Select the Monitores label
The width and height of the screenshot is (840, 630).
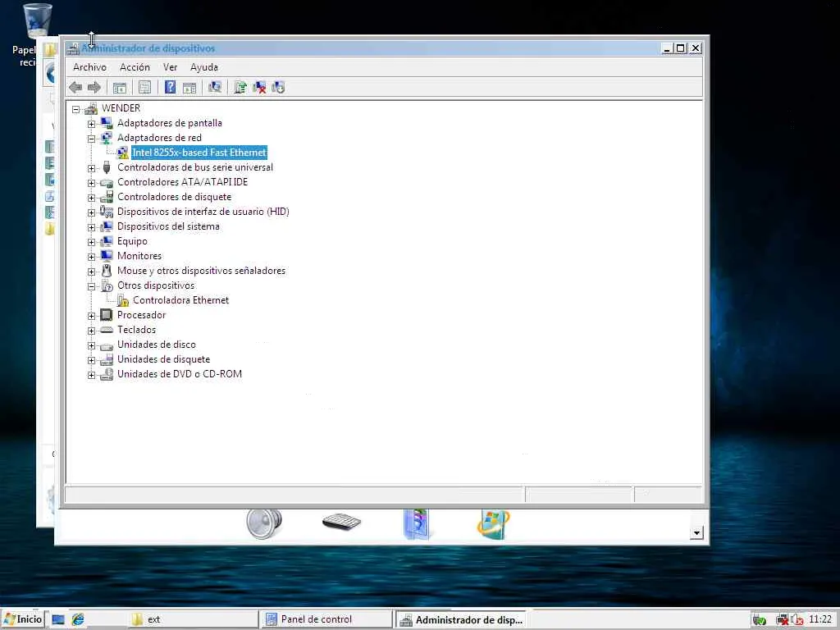coord(139,256)
